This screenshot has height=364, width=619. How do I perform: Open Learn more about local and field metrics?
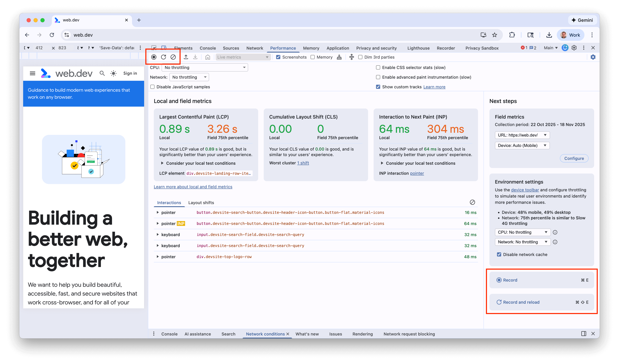(193, 187)
